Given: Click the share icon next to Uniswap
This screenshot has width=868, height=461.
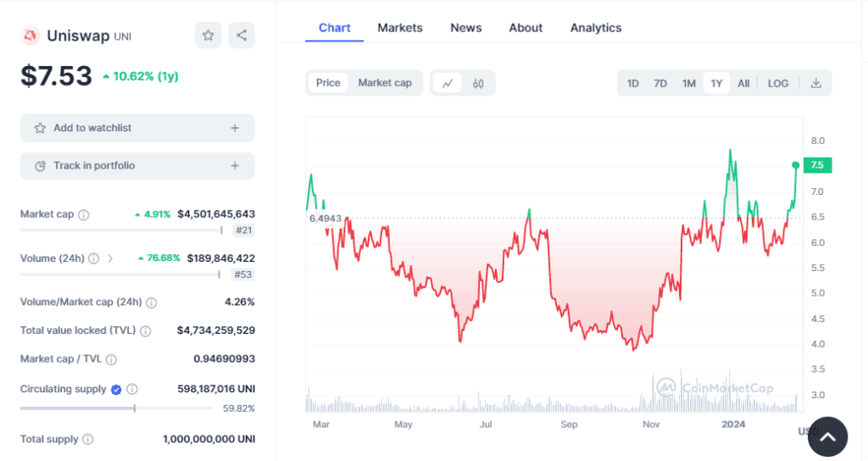Looking at the screenshot, I should click(242, 35).
